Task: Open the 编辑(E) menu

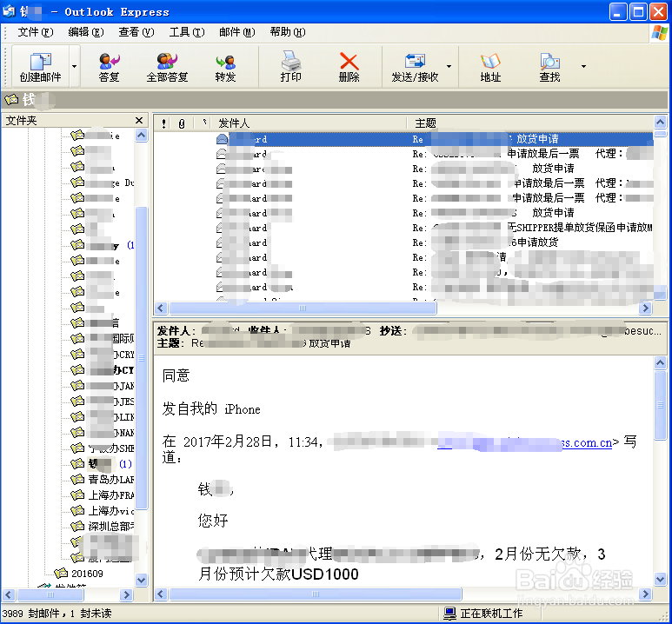Action: point(86,32)
